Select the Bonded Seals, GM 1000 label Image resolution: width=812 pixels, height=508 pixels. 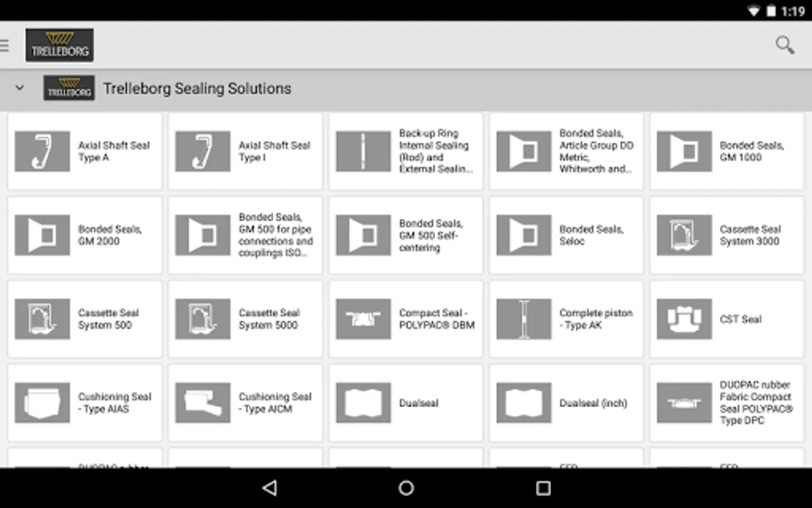tap(752, 151)
